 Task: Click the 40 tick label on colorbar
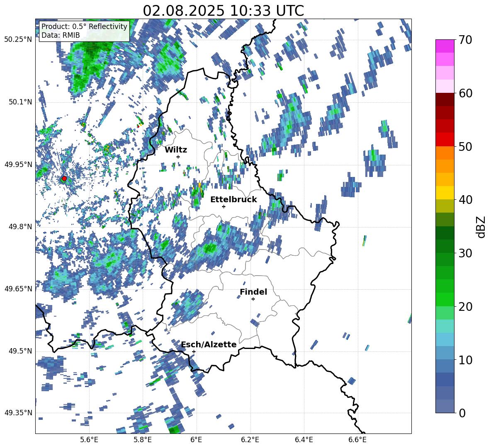coord(465,200)
